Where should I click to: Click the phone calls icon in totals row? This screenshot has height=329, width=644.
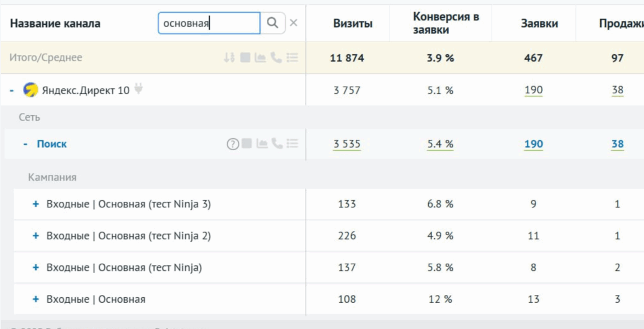pyautogui.click(x=276, y=58)
